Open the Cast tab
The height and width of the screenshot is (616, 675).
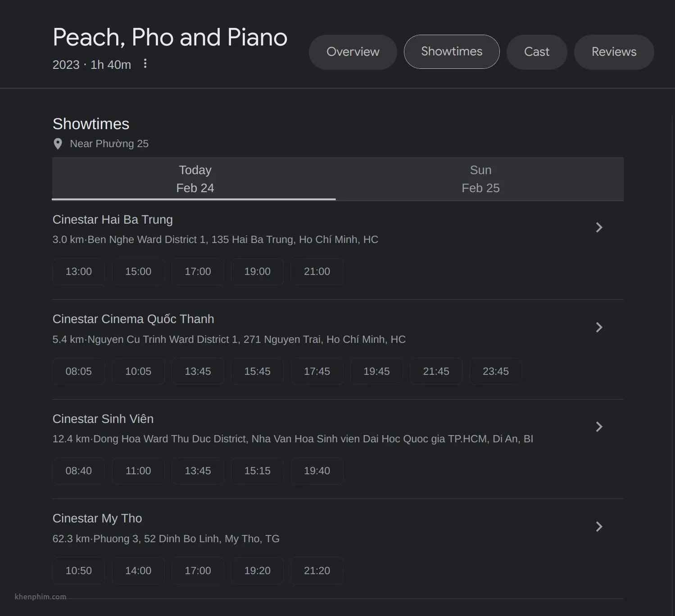coord(537,52)
